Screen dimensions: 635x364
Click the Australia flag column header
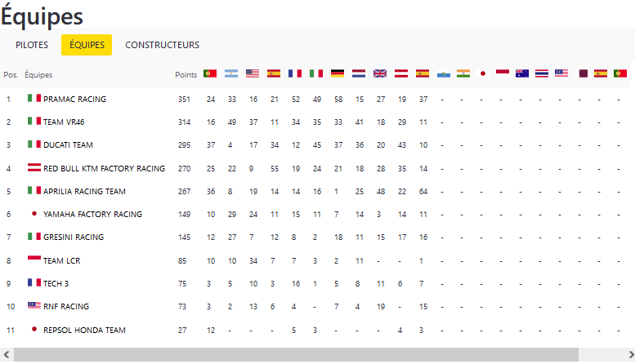tap(522, 73)
